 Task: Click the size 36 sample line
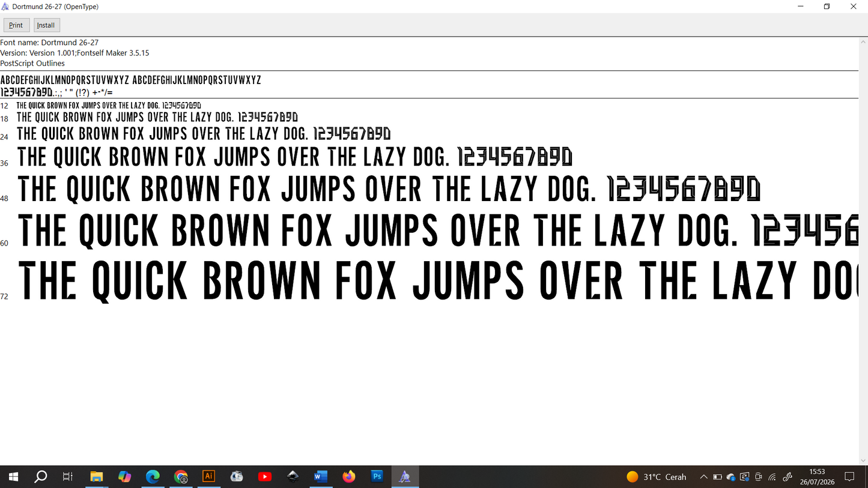tap(294, 157)
